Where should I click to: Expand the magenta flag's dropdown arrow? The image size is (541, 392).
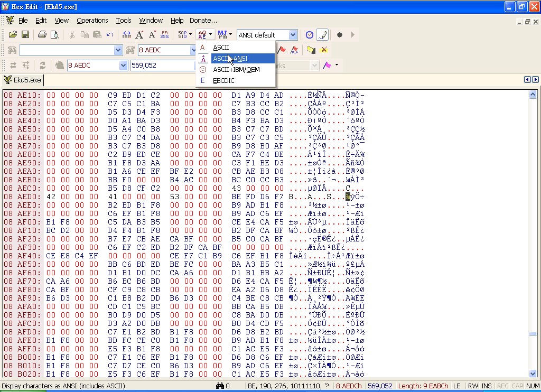337,65
